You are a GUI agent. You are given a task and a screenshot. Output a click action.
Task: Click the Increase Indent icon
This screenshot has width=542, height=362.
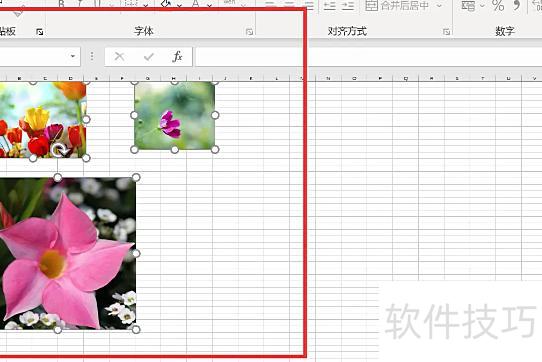click(x=348, y=5)
